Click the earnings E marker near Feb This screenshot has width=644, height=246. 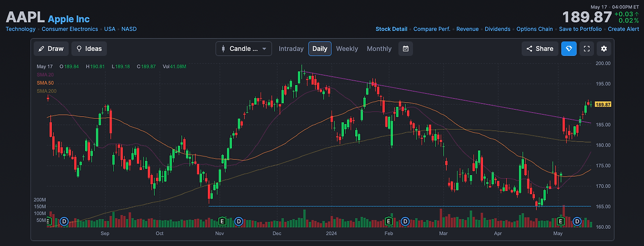(x=388, y=221)
